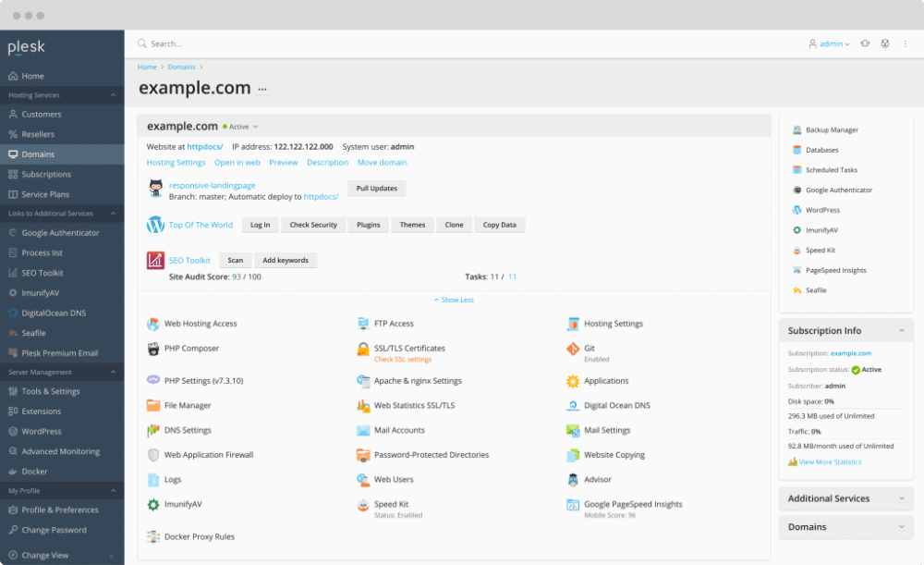The width and height of the screenshot is (924, 565).
Task: Click Show Less to collapse tools
Action: tap(454, 300)
